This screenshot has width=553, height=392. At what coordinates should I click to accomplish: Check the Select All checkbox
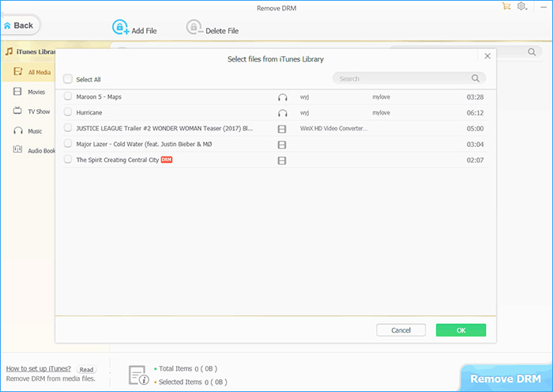[x=68, y=79]
